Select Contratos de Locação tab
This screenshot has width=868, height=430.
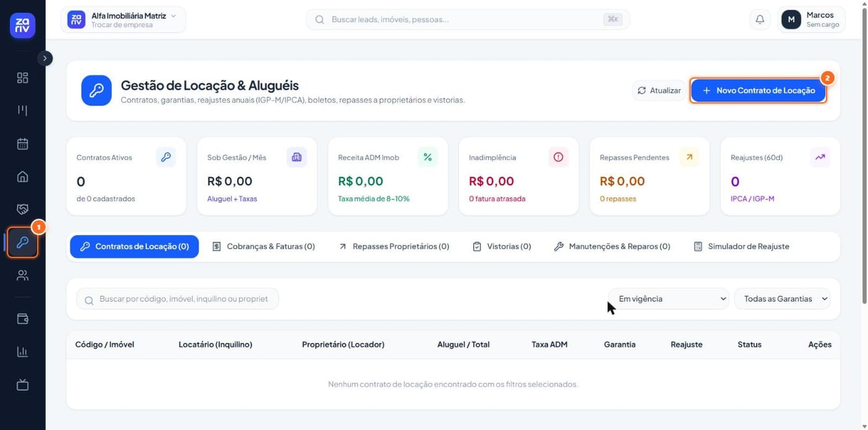(135, 247)
